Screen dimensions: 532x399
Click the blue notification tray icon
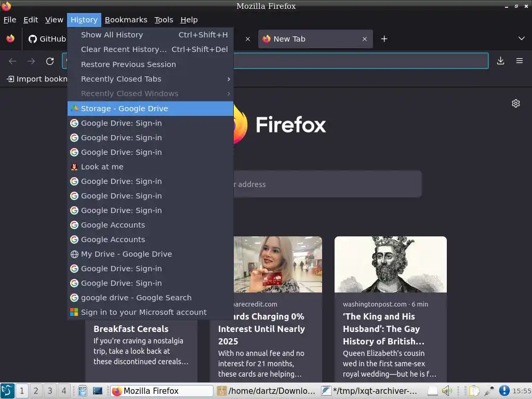[504, 391]
